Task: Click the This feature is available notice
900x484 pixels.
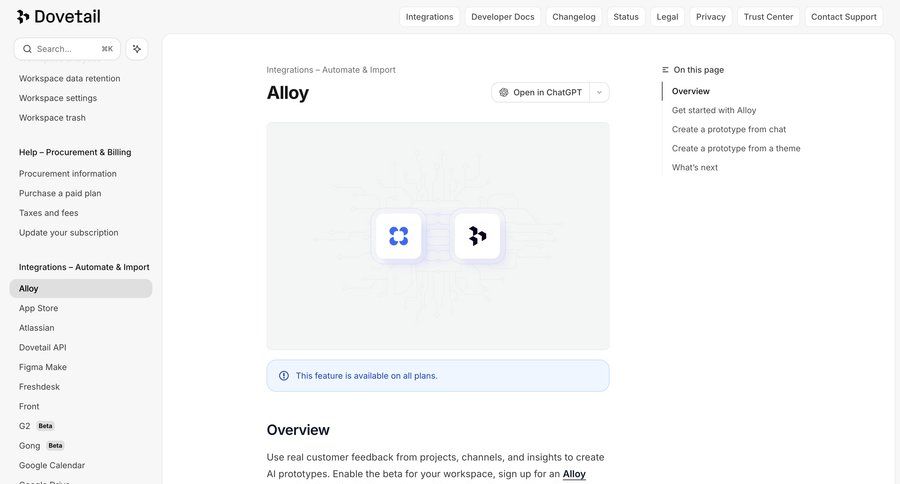Action: click(438, 375)
